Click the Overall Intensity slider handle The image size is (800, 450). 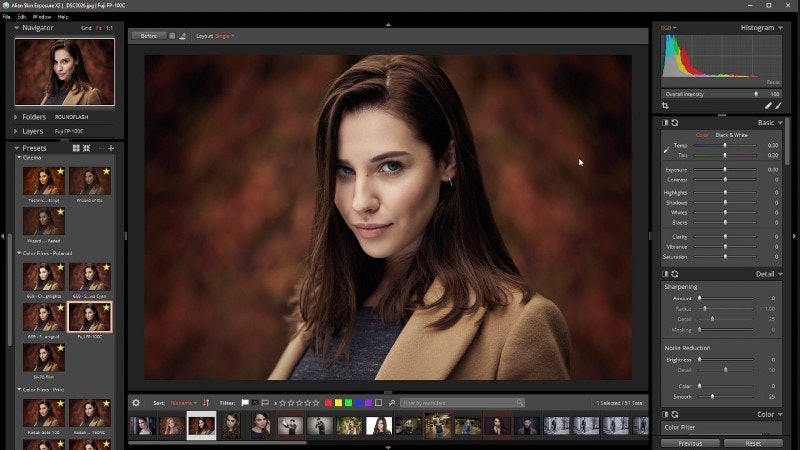(756, 94)
